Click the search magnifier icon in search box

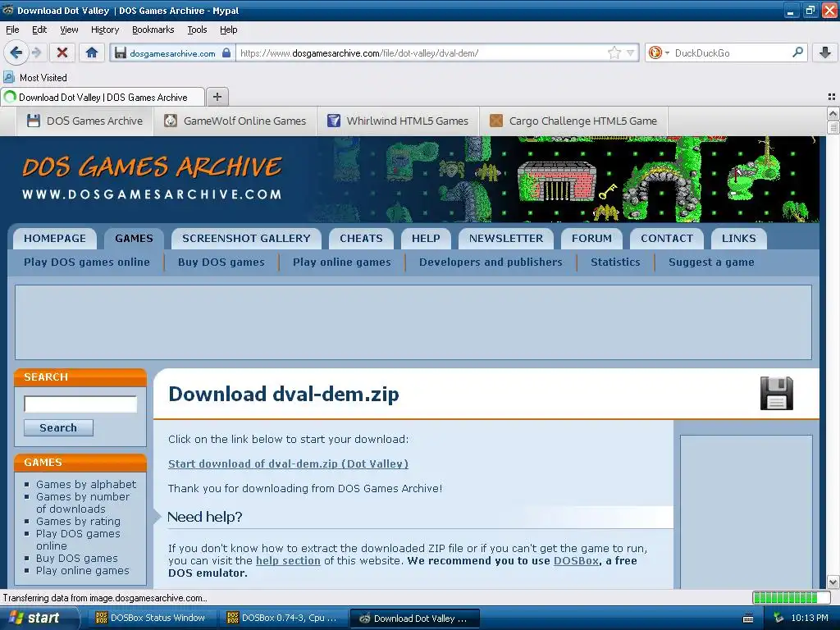(x=797, y=52)
